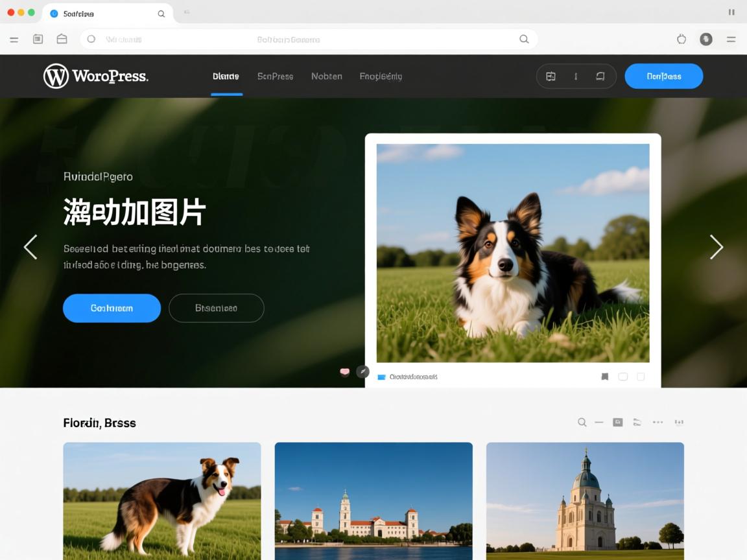Collapse to the previous slide via left chevron

[30, 247]
